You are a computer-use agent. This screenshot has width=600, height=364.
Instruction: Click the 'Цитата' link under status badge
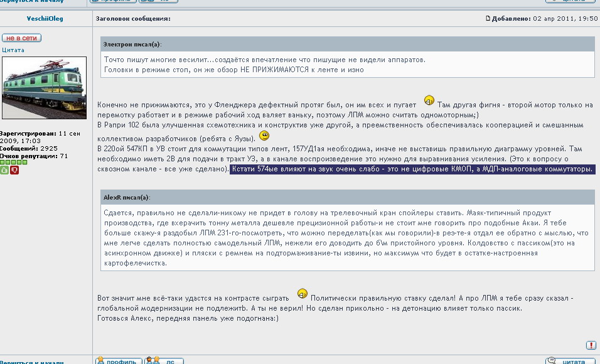click(13, 50)
